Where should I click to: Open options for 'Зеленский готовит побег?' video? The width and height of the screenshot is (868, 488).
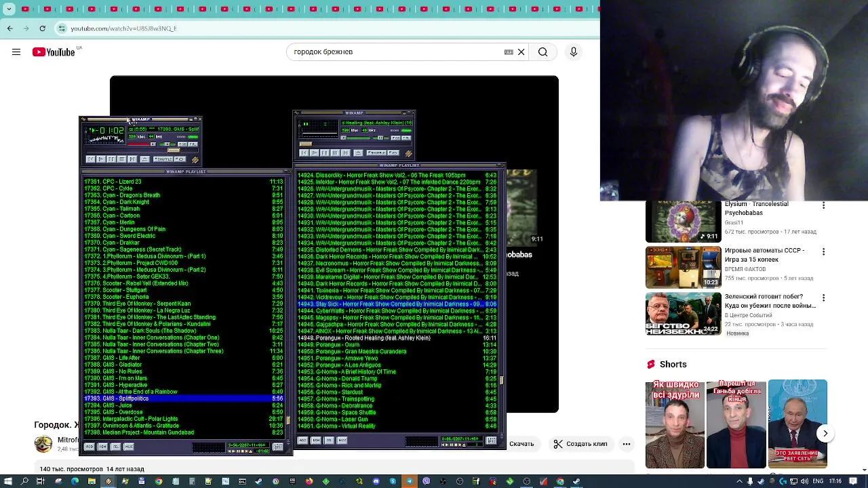pos(823,298)
